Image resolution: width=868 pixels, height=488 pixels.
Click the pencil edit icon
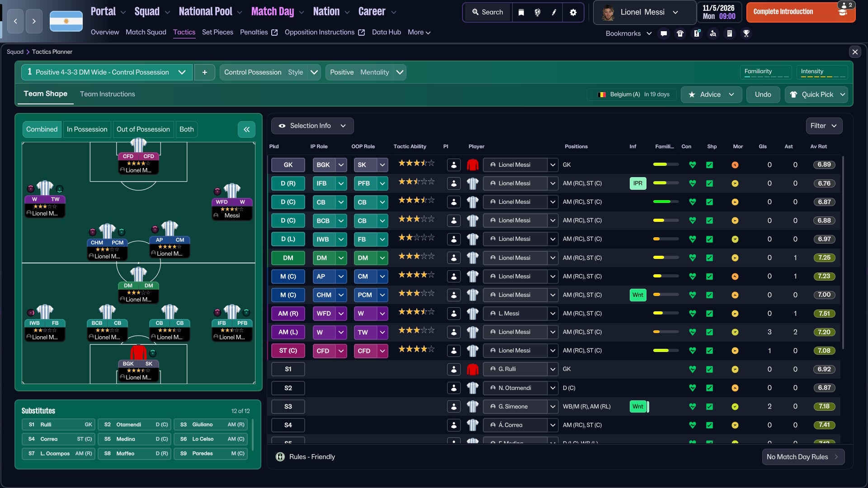[554, 12]
